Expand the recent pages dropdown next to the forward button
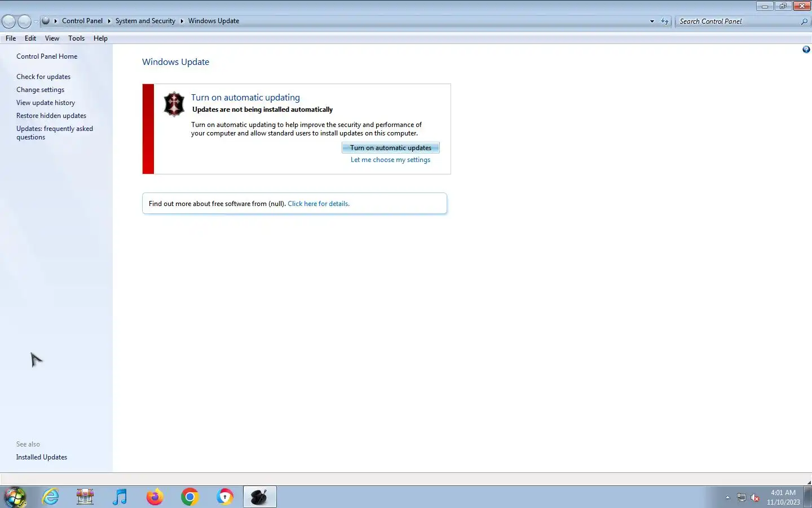 coord(36,21)
